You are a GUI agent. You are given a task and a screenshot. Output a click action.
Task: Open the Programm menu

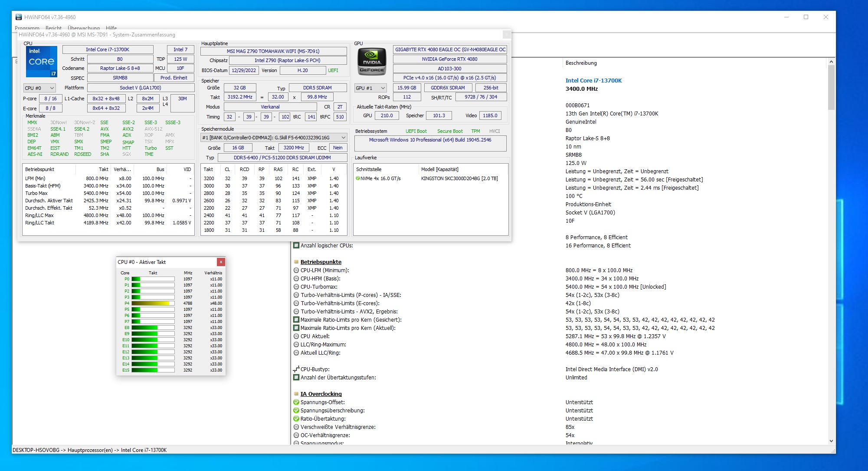pyautogui.click(x=27, y=28)
